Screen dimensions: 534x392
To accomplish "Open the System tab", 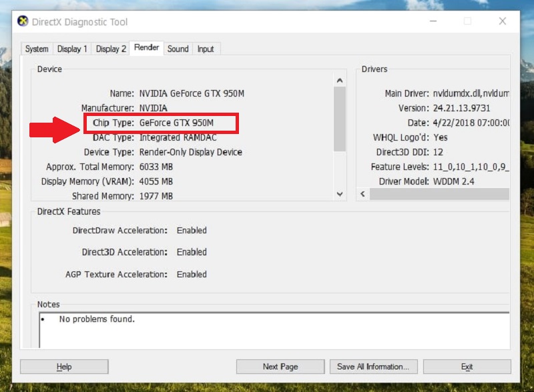I will [37, 49].
